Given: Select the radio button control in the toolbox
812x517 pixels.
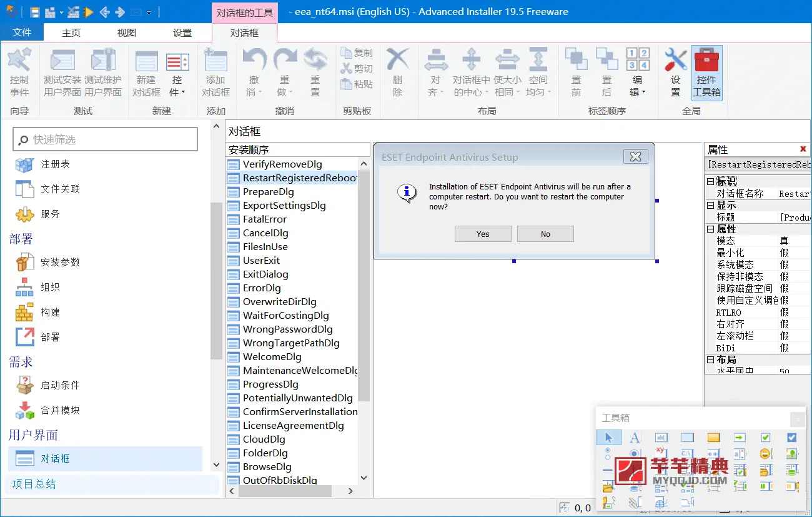Looking at the screenshot, I should [607, 451].
